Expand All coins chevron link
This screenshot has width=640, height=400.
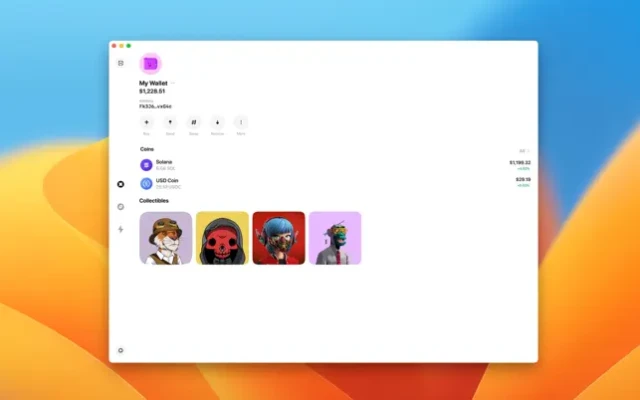click(x=524, y=151)
